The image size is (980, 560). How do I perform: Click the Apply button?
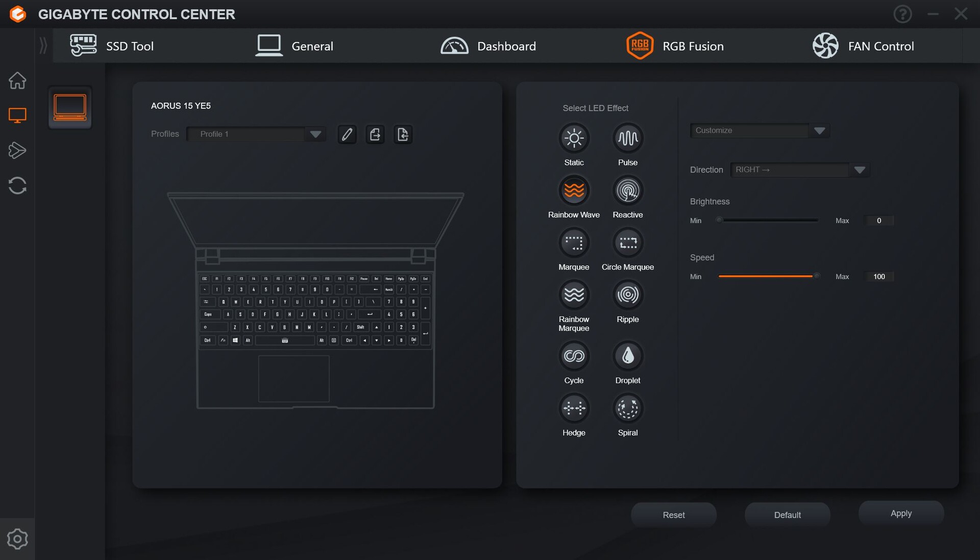[901, 514]
